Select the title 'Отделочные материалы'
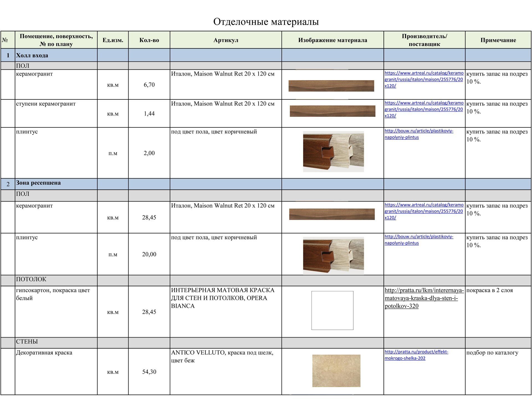 click(266, 22)
